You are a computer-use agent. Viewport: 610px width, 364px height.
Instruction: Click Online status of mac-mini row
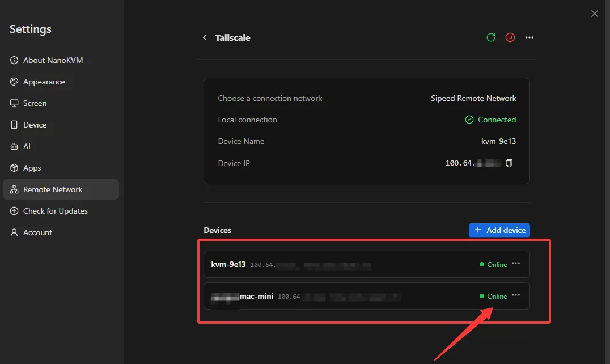493,297
